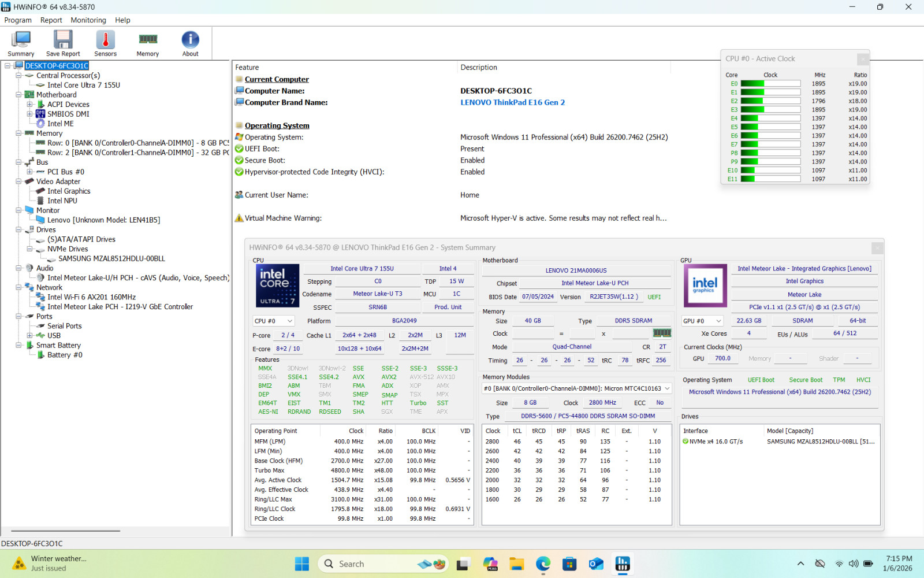
Task: Click the HWiNFO taskbar icon
Action: [623, 564]
